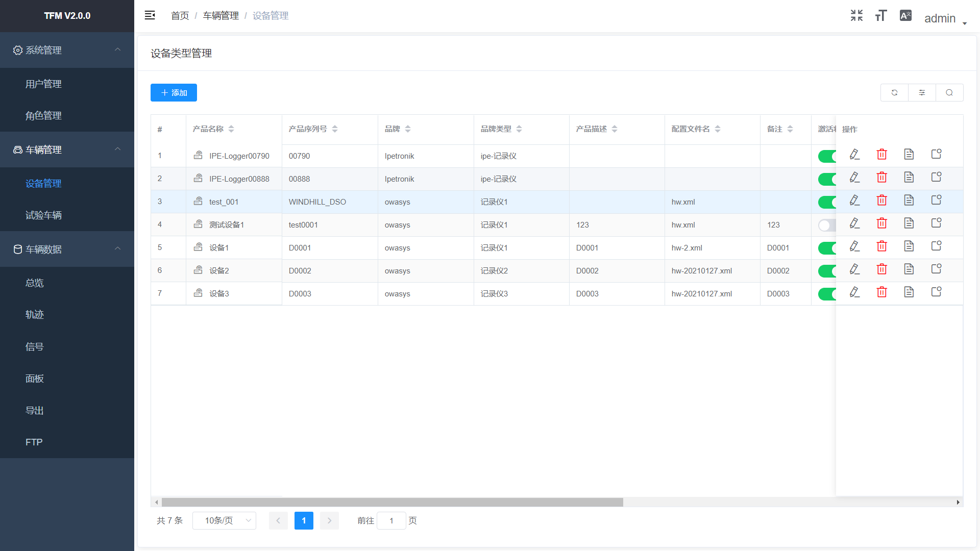This screenshot has width=980, height=551.
Task: Edit the IPE-Logger00888 row
Action: (854, 177)
